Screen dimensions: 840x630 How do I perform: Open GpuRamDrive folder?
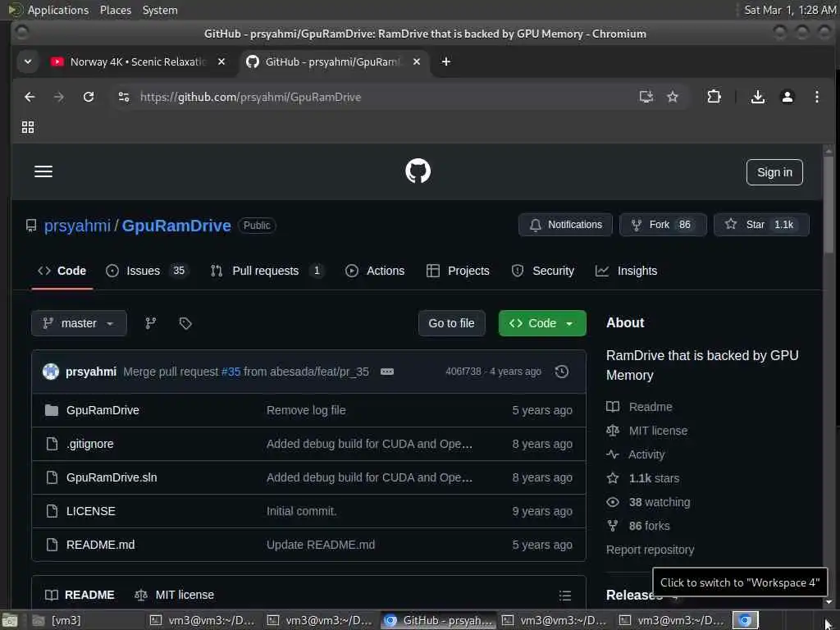tap(103, 410)
